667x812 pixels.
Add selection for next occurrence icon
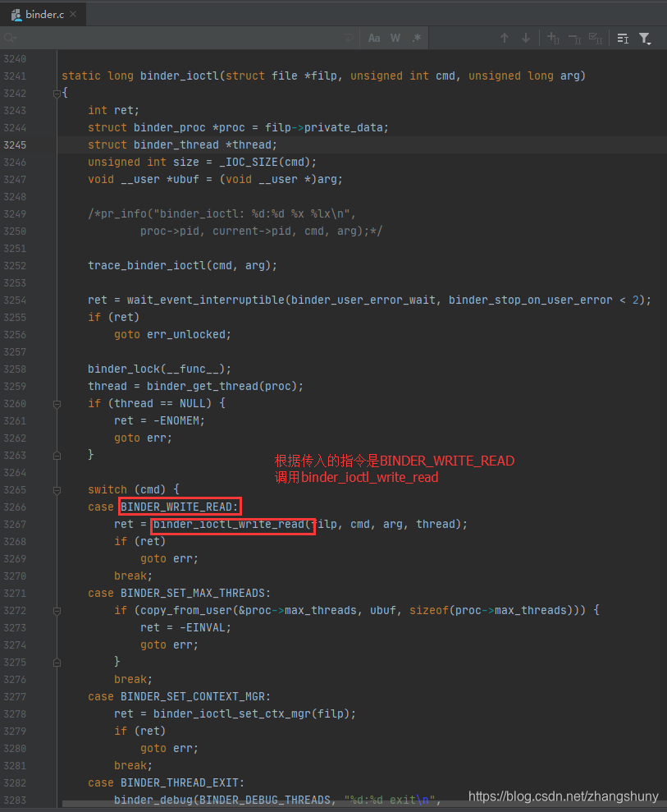[x=553, y=38]
